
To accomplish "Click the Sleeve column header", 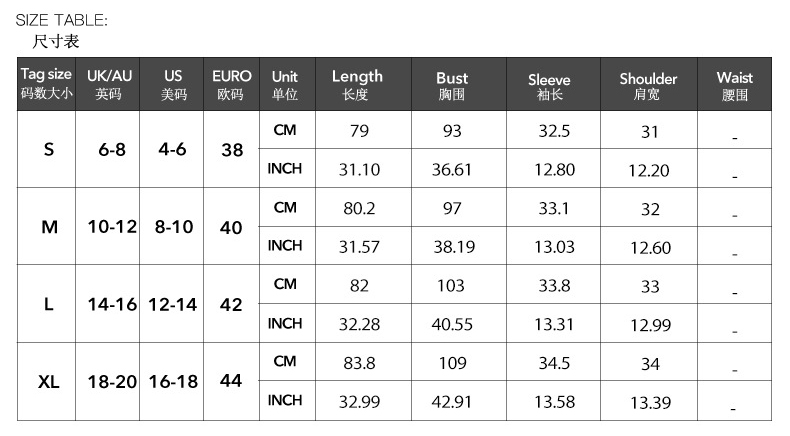I will pos(549,84).
